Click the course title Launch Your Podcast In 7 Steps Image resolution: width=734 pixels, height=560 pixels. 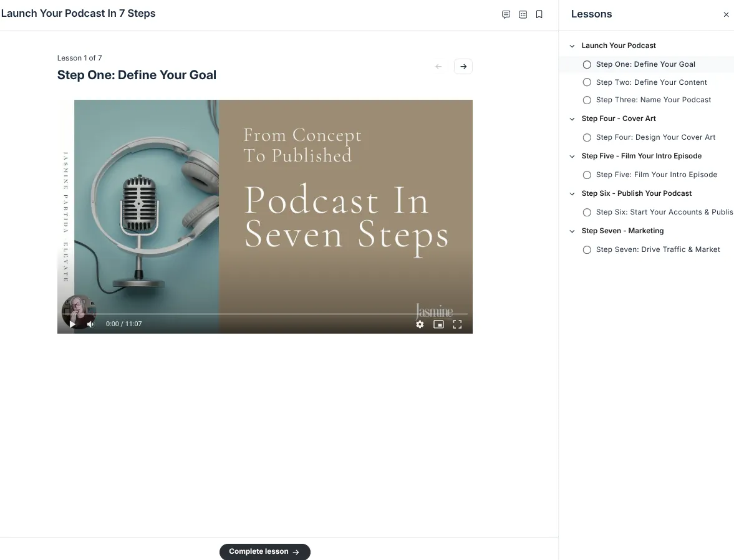click(x=78, y=14)
